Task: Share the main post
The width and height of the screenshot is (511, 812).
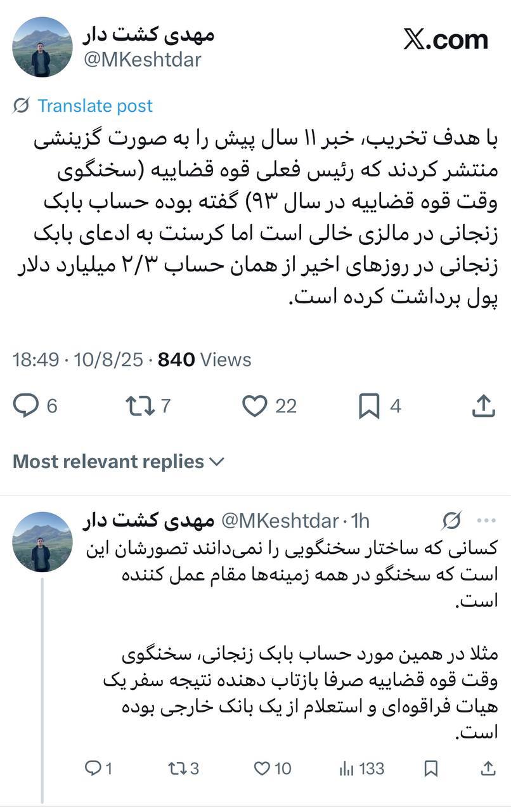Action: pos(485,404)
